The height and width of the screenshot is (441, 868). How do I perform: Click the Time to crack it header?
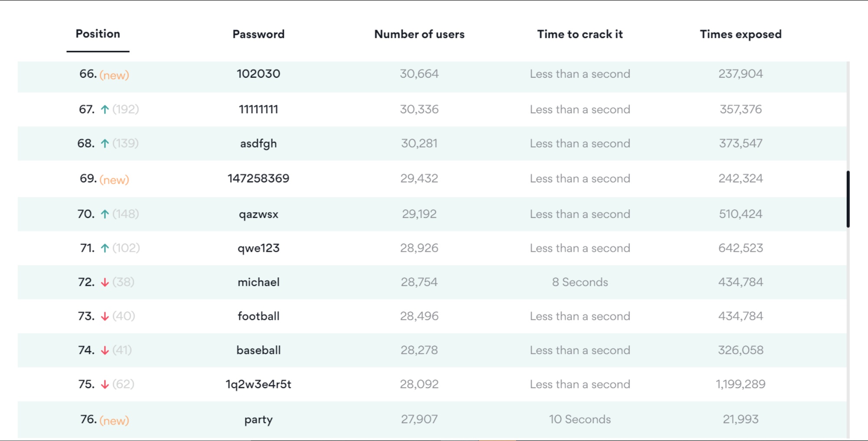click(x=580, y=34)
